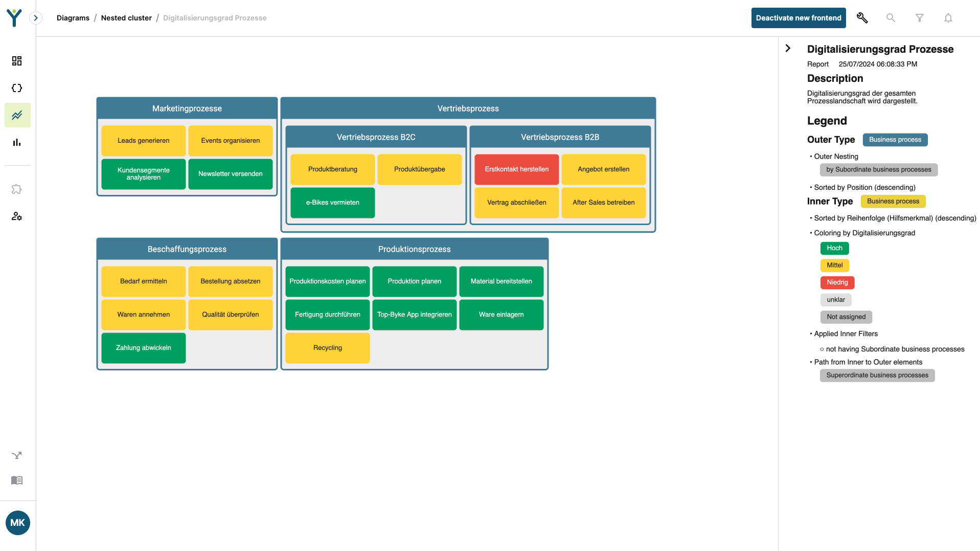
Task: Collapse the legend details panel
Action: pos(788,48)
